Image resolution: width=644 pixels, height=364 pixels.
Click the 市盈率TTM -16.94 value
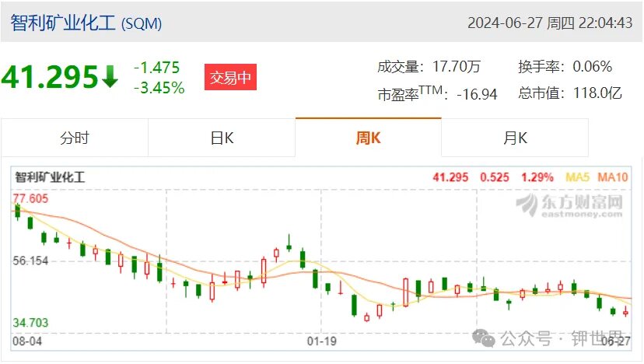[477, 94]
